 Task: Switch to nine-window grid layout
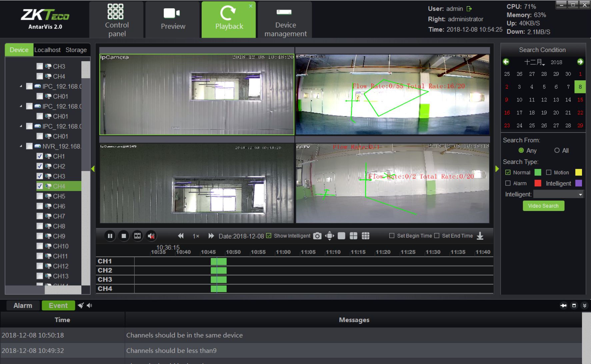click(365, 236)
